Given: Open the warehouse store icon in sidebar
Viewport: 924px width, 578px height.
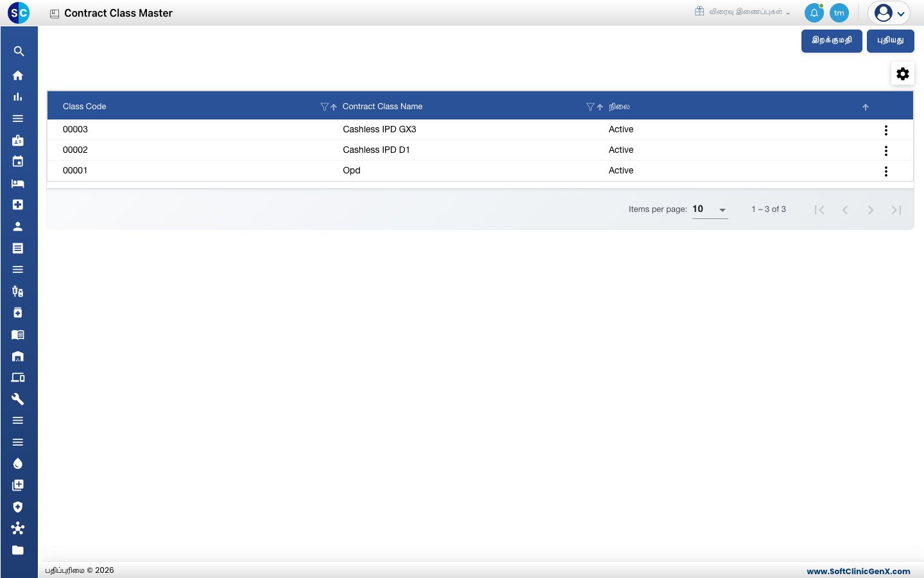Looking at the screenshot, I should [x=18, y=356].
